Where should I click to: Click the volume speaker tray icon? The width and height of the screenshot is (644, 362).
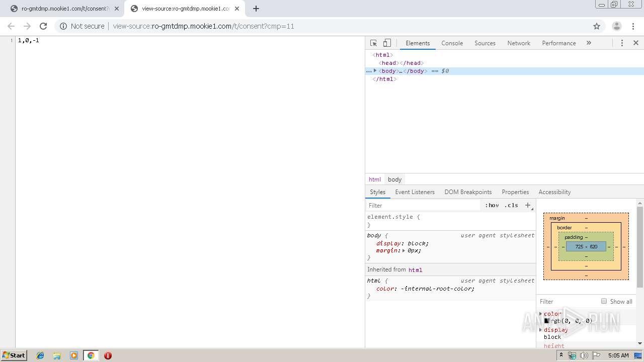584,355
